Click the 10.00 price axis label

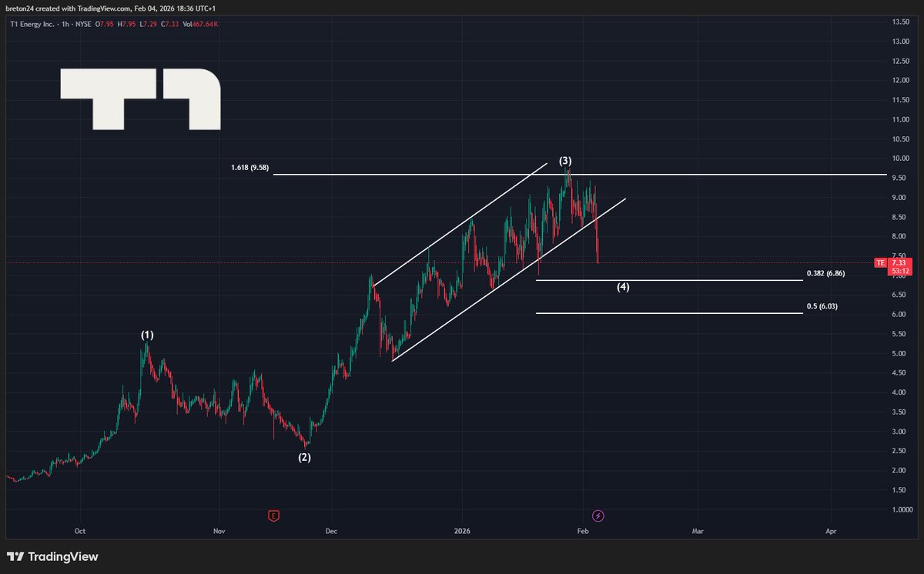point(902,159)
